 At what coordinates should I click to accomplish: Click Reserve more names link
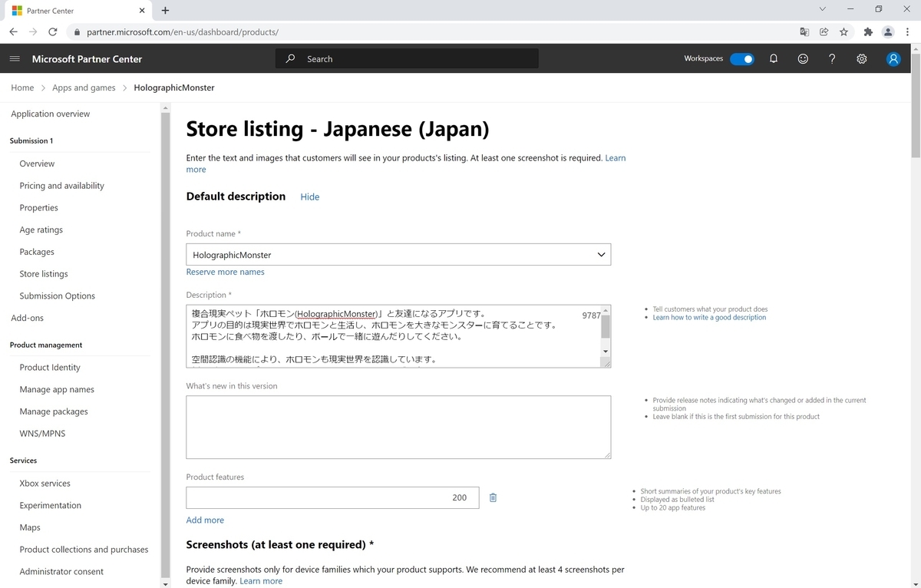(225, 272)
